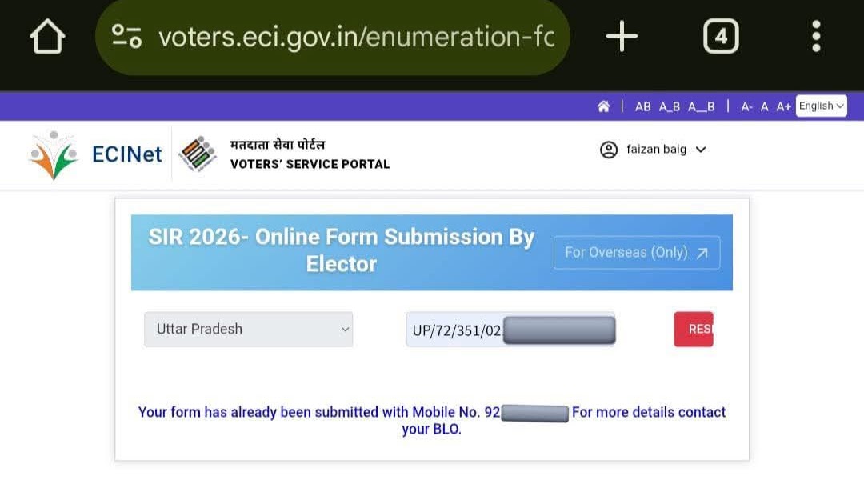
Task: Open the Uttar Pradesh state dropdown
Action: (x=248, y=329)
